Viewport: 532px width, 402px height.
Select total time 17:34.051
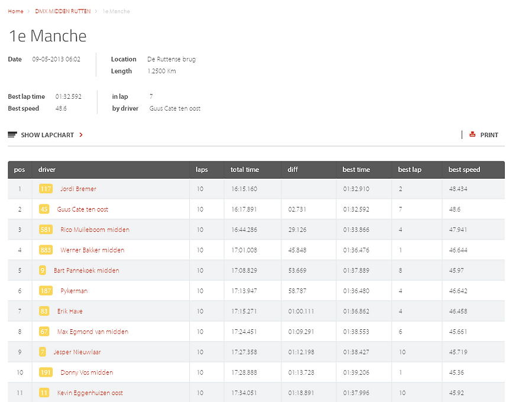[244, 393]
